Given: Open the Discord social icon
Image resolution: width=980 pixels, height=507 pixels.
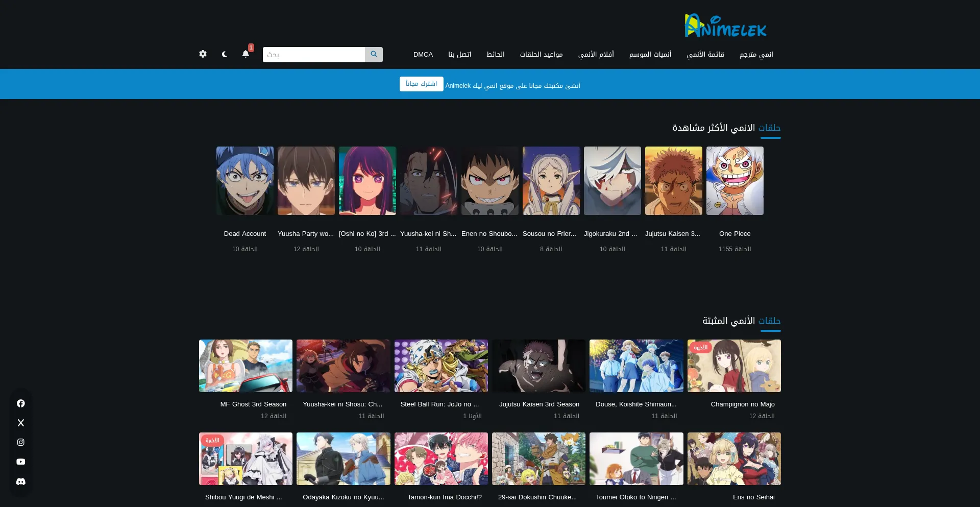Looking at the screenshot, I should coord(21,481).
